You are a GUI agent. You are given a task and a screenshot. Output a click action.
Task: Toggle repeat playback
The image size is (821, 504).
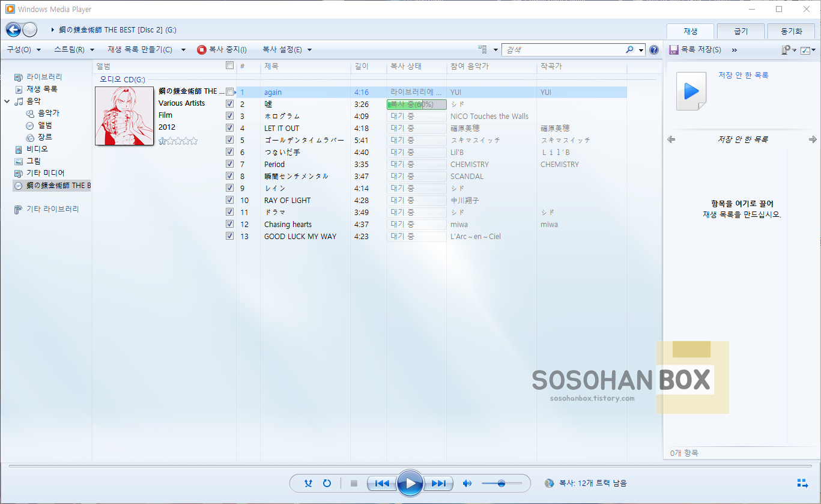click(327, 483)
